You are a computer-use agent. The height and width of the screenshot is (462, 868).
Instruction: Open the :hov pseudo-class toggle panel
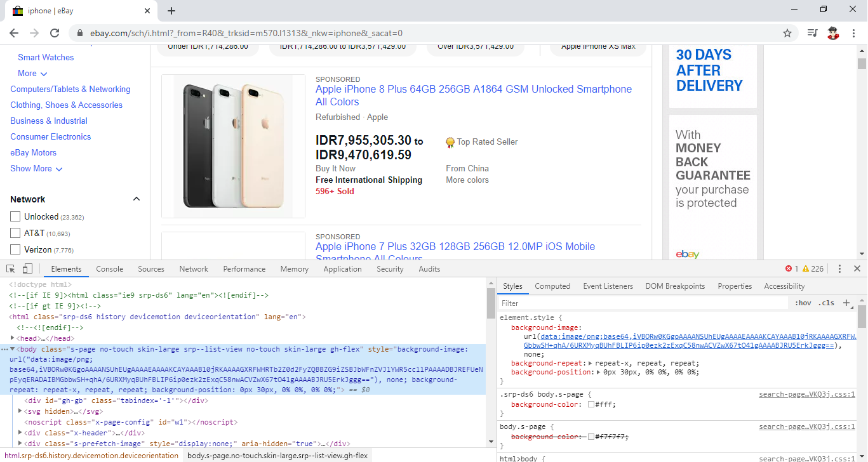[x=803, y=303]
